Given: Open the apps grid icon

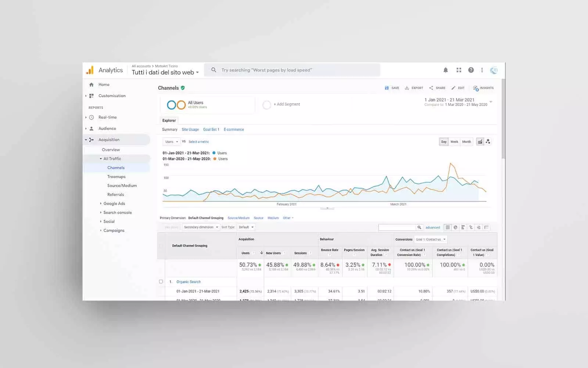Looking at the screenshot, I should pyautogui.click(x=459, y=70).
